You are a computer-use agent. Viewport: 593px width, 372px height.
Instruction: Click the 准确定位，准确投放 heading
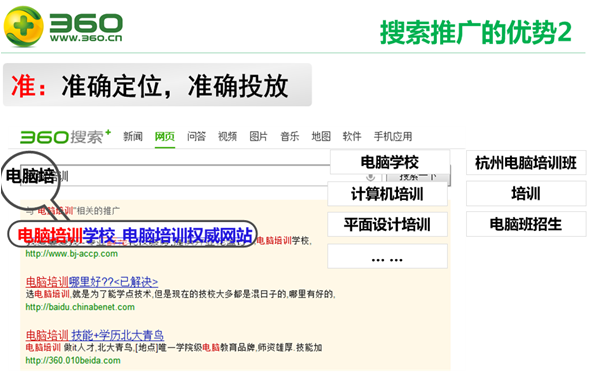175,86
